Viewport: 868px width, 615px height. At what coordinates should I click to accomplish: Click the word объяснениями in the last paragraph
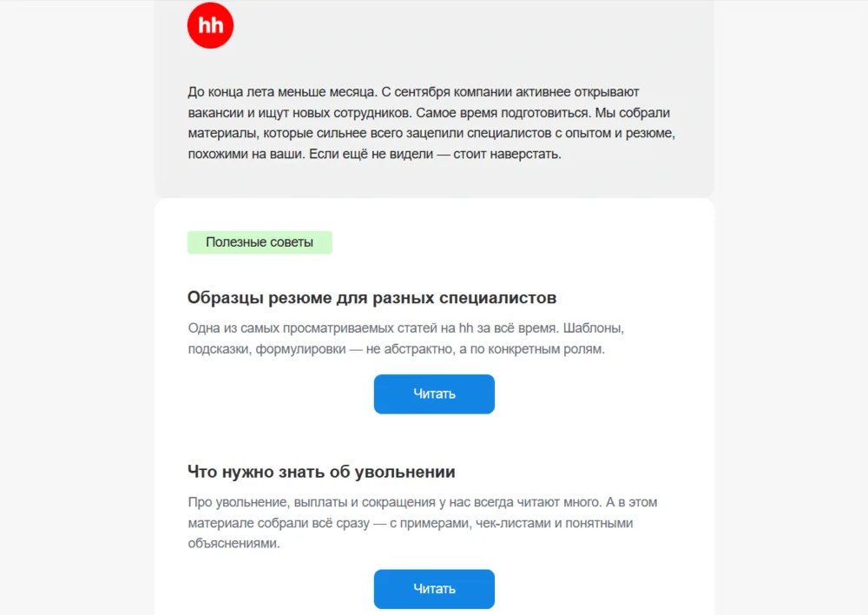point(233,544)
